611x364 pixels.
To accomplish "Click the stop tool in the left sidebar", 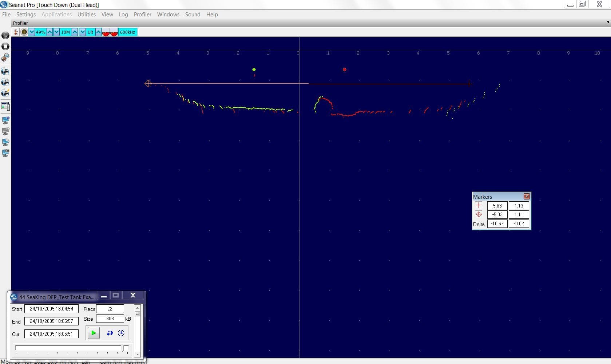I will pos(5,46).
